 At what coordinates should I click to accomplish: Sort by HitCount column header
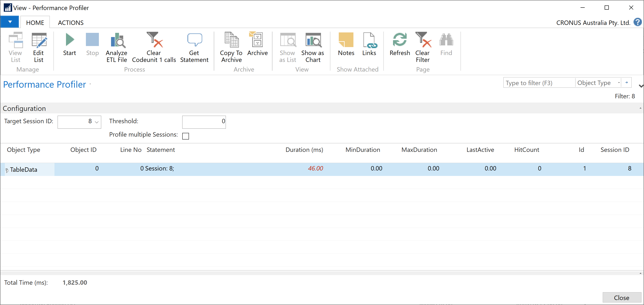tap(527, 150)
